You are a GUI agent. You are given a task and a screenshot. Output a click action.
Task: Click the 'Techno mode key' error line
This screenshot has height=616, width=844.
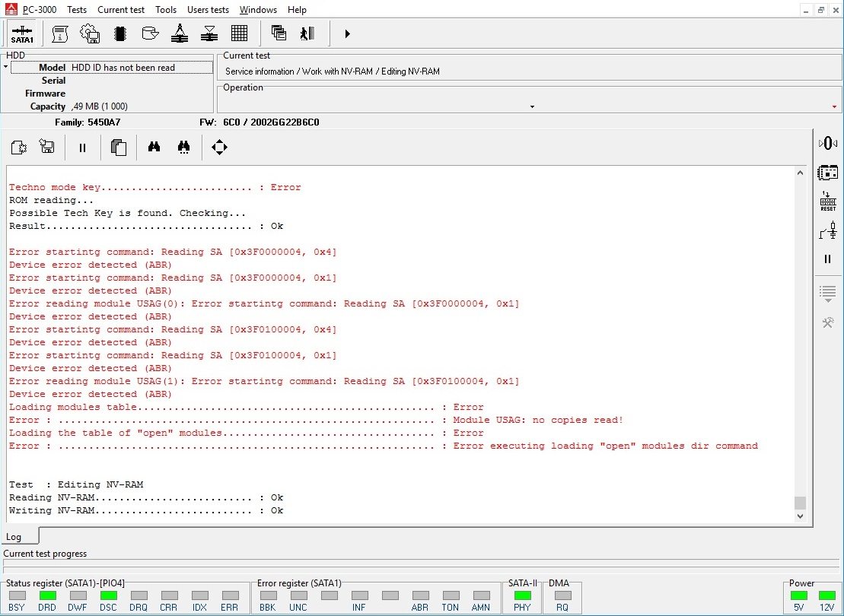155,187
